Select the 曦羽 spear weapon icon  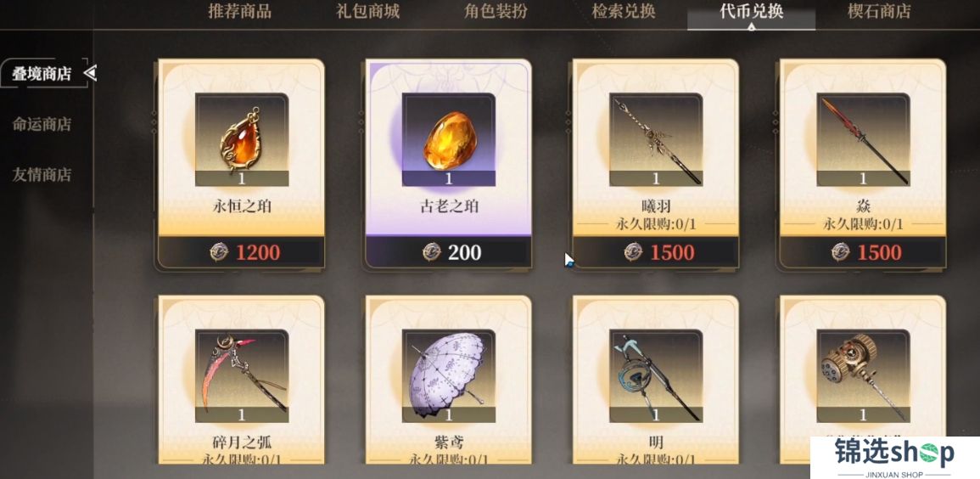tap(656, 138)
